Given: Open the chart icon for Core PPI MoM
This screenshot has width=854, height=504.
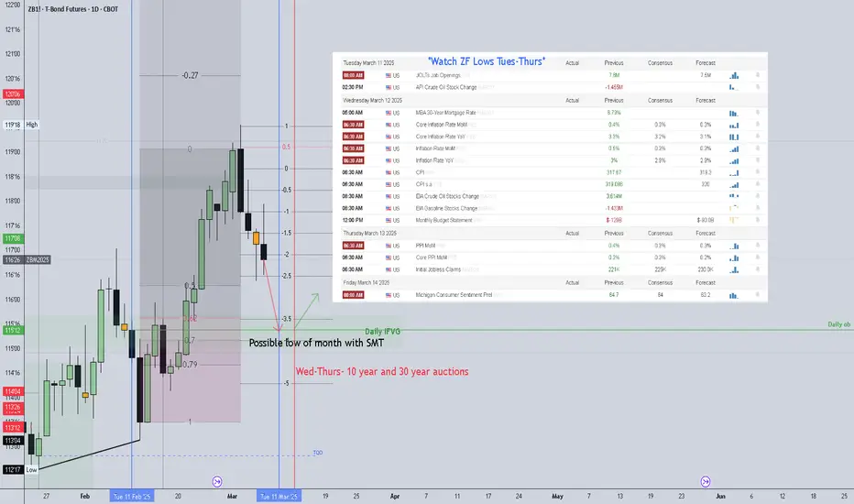Looking at the screenshot, I should [734, 257].
